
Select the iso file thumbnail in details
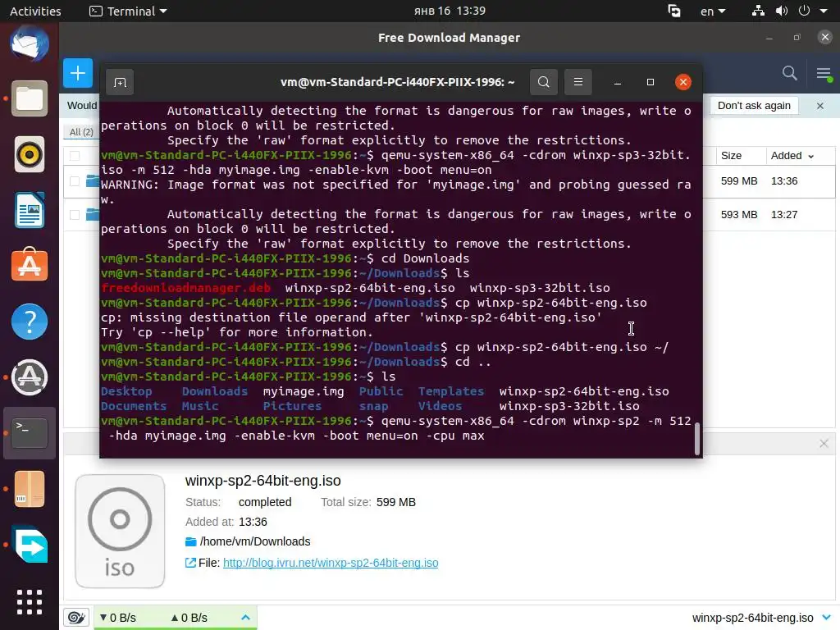[120, 532]
